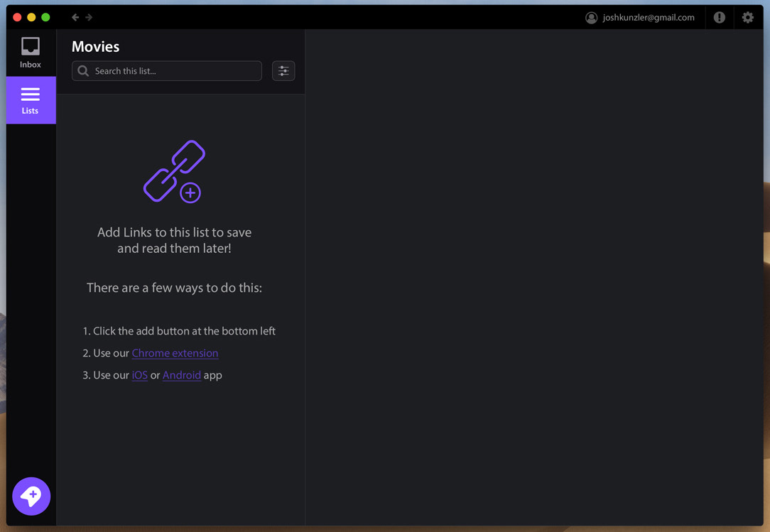The width and height of the screenshot is (770, 532).
Task: Click the purple add link button
Action: tap(31, 496)
